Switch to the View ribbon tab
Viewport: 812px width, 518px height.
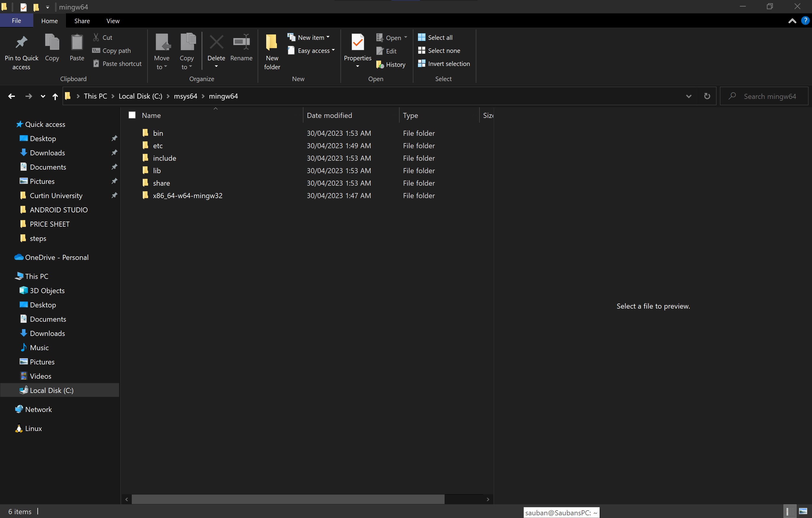[112, 21]
